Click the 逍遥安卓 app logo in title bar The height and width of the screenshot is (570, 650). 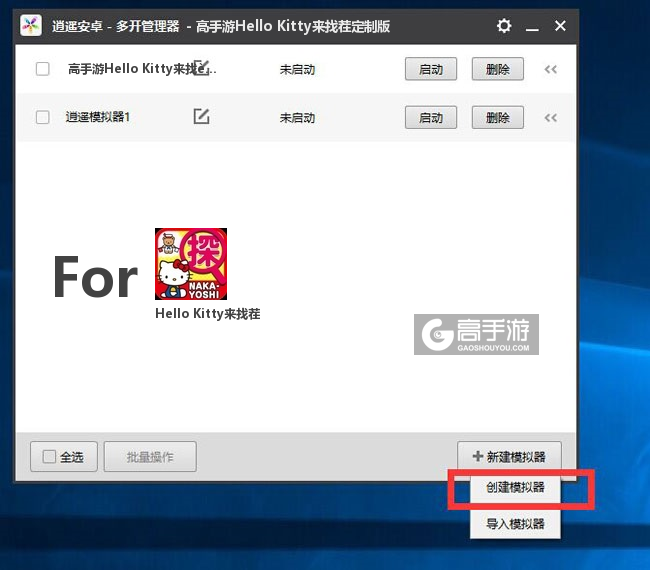click(31, 26)
